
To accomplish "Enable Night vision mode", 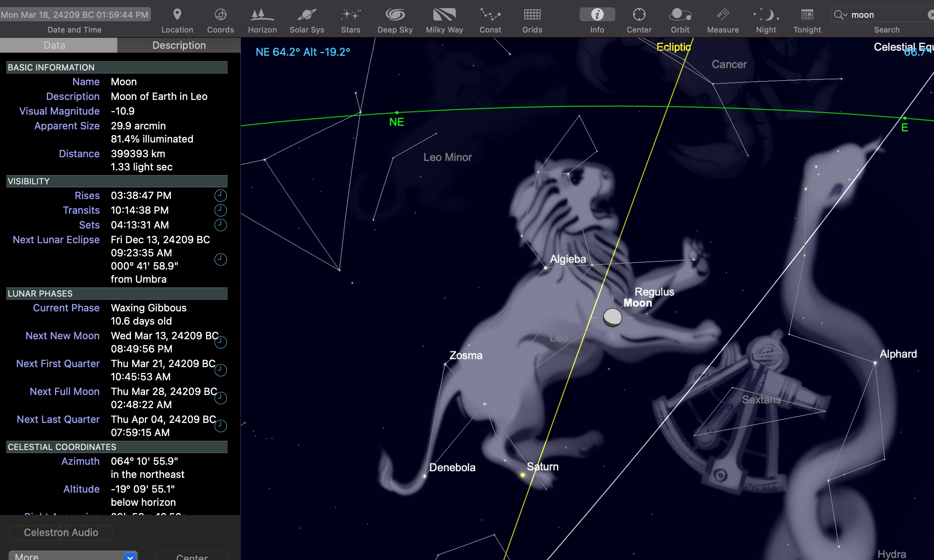I will coord(766,15).
